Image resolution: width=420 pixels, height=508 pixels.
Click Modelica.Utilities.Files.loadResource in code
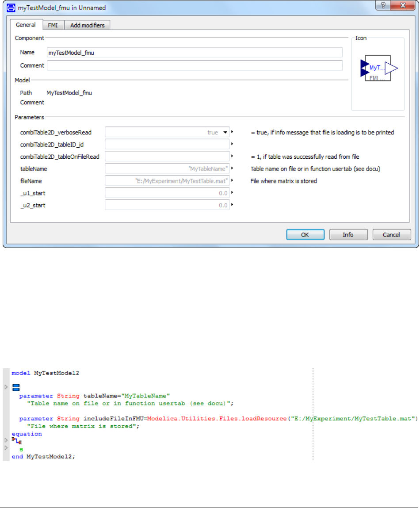point(217,419)
